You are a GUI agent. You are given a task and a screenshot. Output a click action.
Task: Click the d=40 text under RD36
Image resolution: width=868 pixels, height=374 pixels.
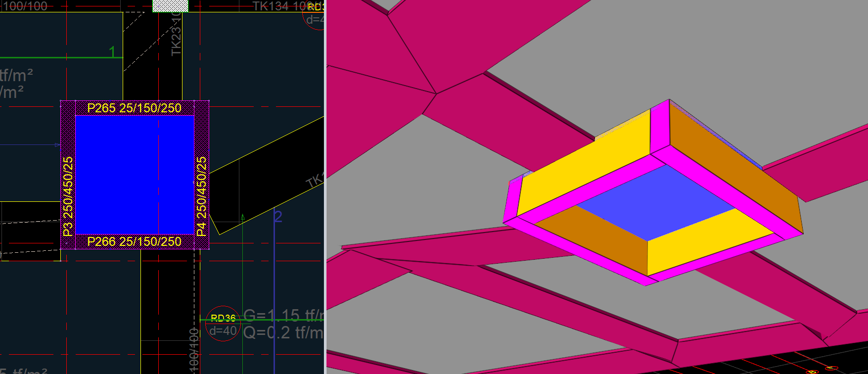[223, 331]
